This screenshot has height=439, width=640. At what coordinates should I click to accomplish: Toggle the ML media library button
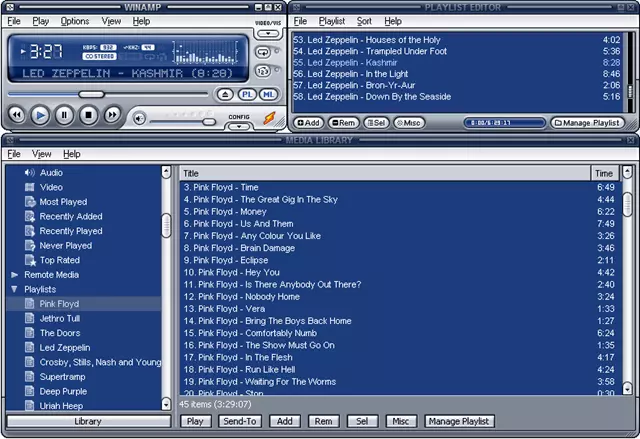click(268, 95)
